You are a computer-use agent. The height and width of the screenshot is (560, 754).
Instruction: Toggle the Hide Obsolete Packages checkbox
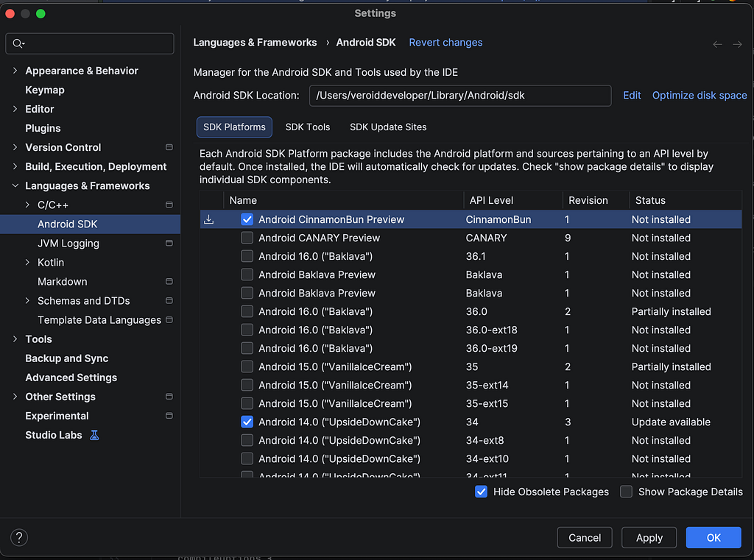coord(482,492)
